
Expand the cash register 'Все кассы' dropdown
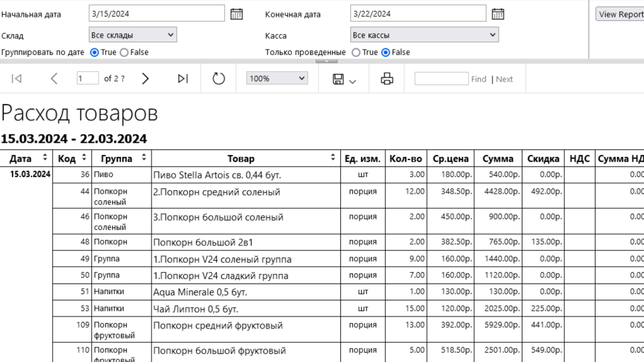[424, 35]
